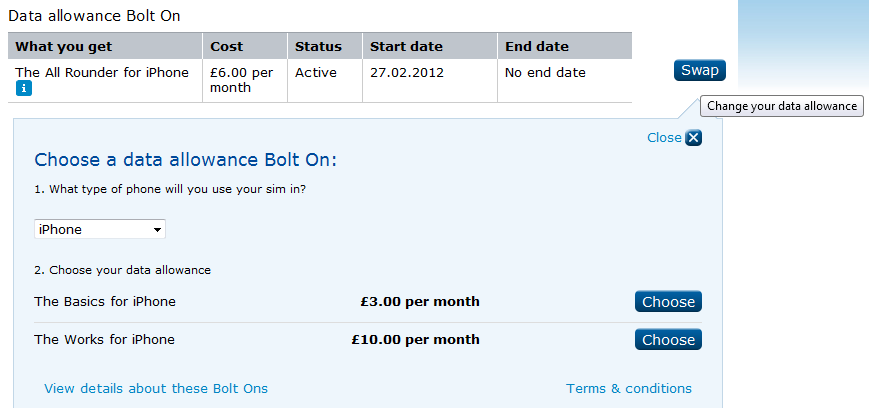Viewport: 869px width, 408px height.
Task: Choose The Basics for iPhone
Action: click(x=668, y=302)
